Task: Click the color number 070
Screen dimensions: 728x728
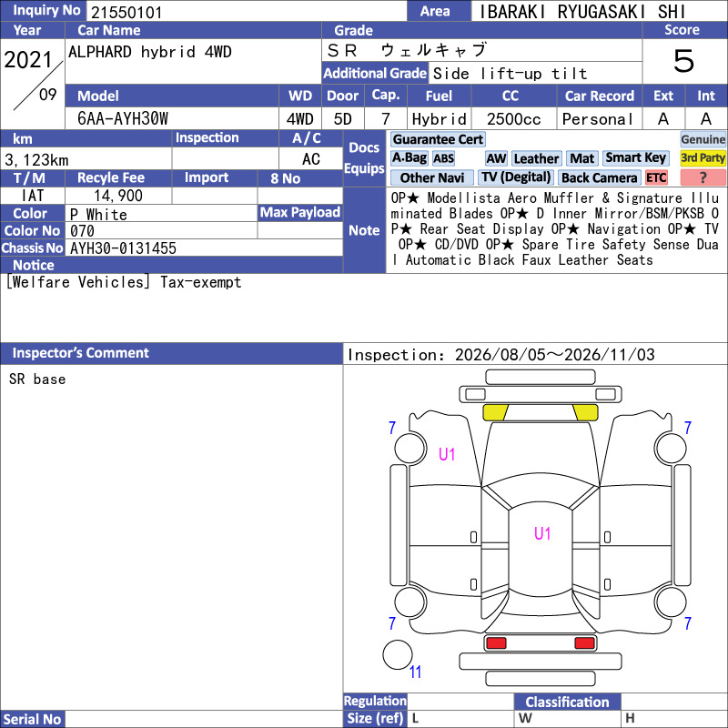Action: pos(82,231)
